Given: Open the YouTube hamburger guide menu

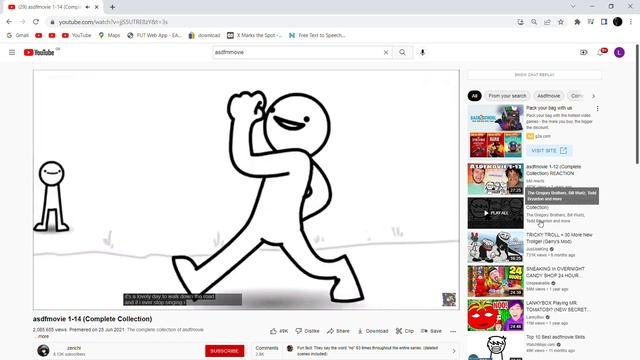Looking at the screenshot, I should click(12, 52).
